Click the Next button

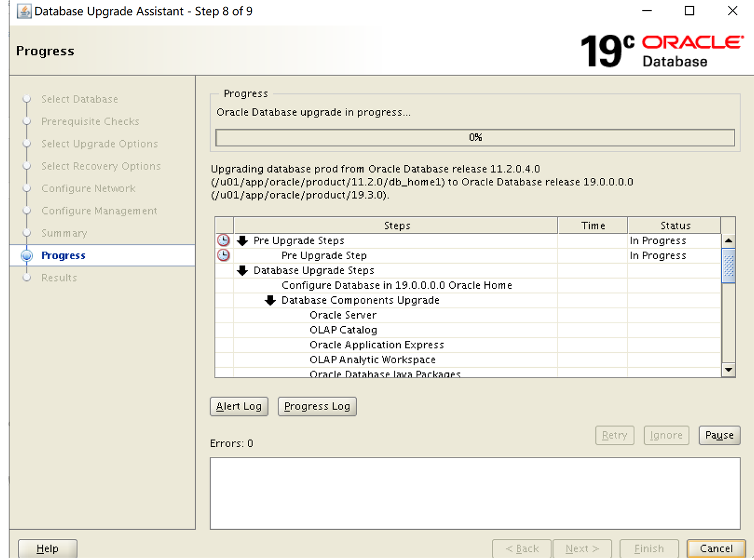coord(582,549)
